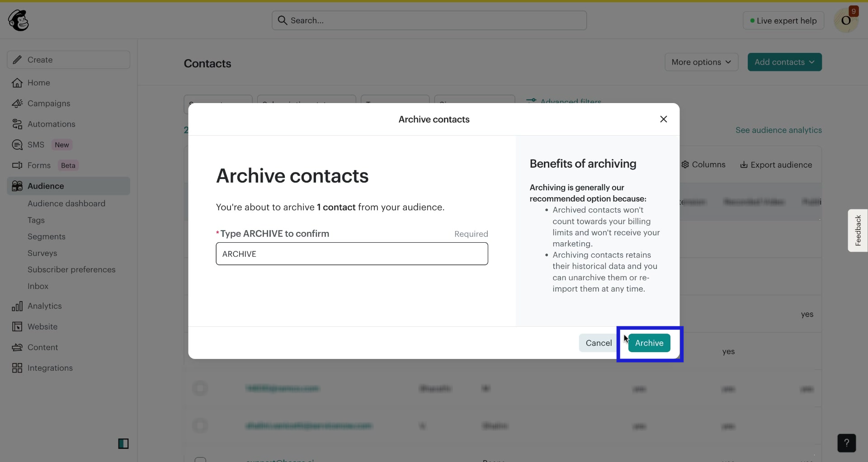
Task: Select Segments under Audience
Action: (x=46, y=236)
